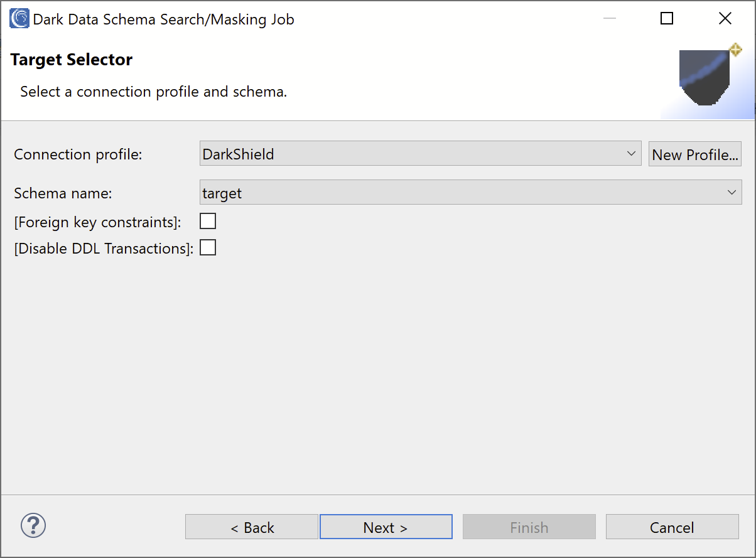Proceed with the Next button
This screenshot has width=756, height=558.
pyautogui.click(x=386, y=527)
